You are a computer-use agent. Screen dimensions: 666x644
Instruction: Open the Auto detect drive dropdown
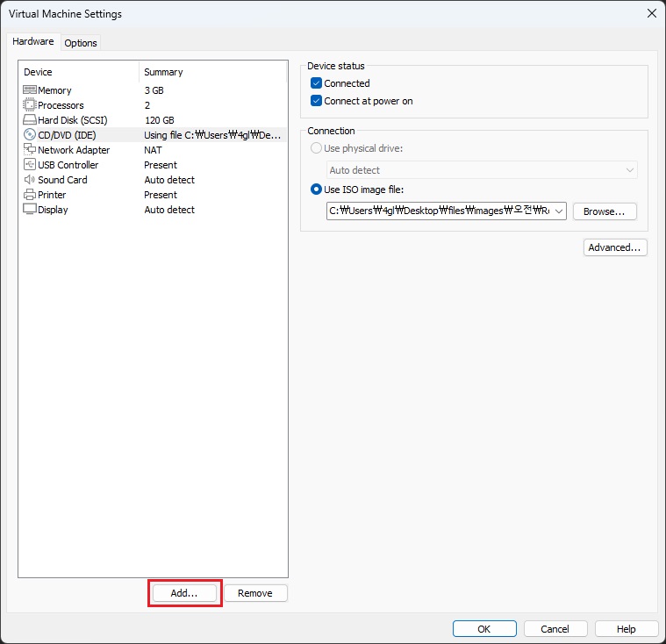[482, 170]
